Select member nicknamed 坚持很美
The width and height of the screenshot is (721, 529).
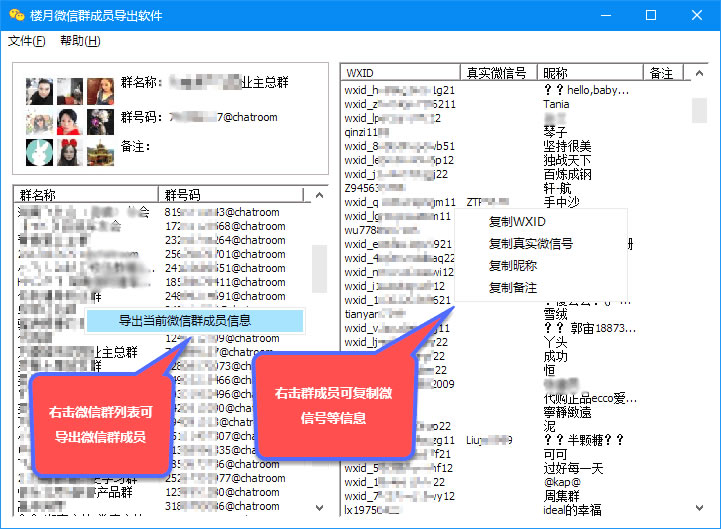pos(567,146)
